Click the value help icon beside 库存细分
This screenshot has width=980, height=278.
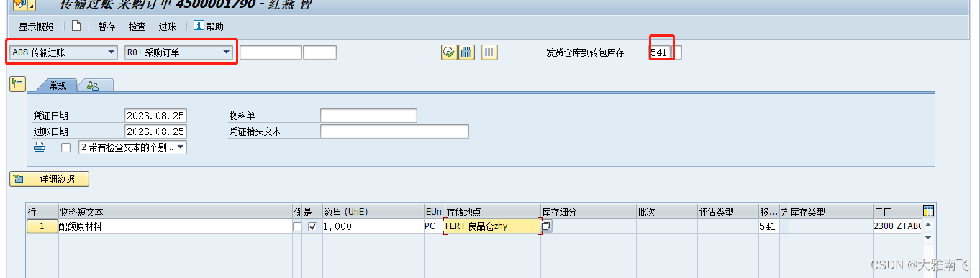tap(547, 226)
